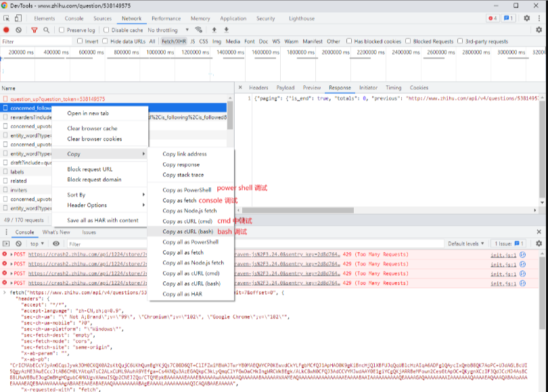Viewport: 548px width, 392px height.
Task: Toggle 3rd-party requests checkbox
Action: (460, 41)
